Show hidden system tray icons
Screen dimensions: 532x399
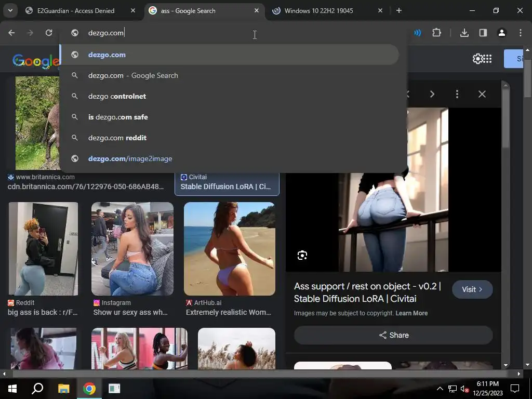tap(440, 389)
